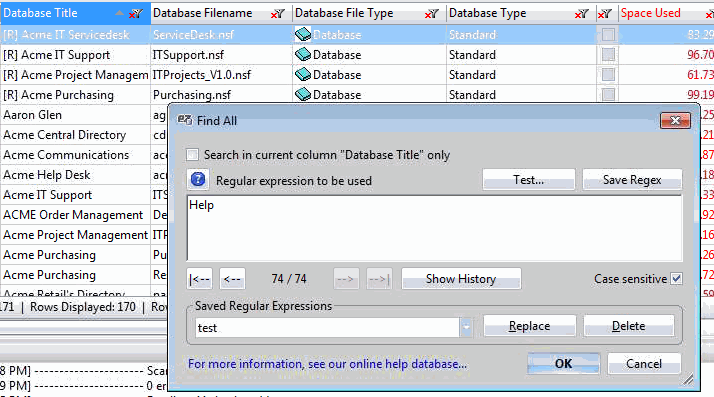The width and height of the screenshot is (714, 397).
Task: Click the Database Type column header
Action: (488, 13)
